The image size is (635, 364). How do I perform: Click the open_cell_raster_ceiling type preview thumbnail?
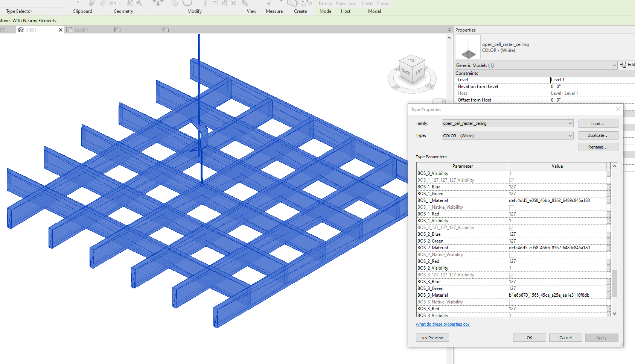[467, 47]
